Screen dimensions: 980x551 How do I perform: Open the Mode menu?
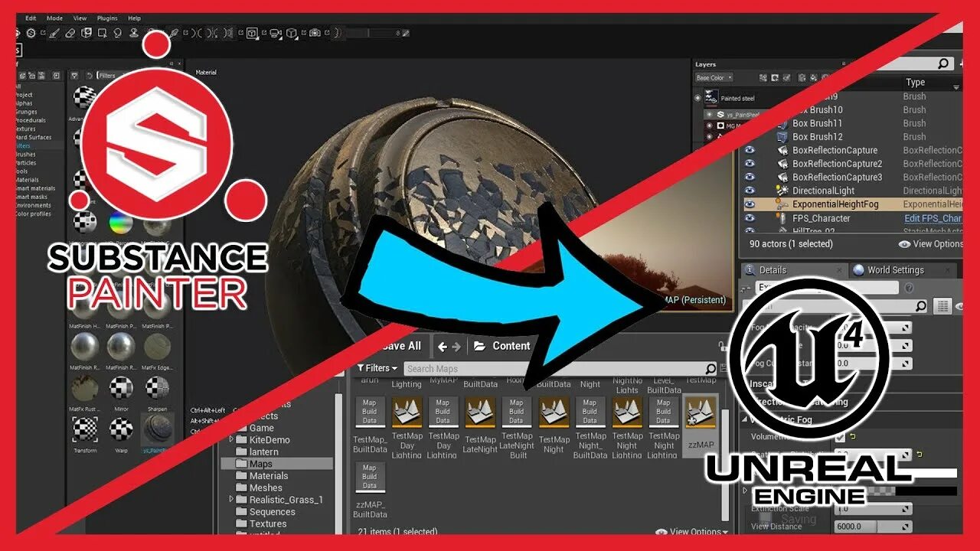coord(54,18)
